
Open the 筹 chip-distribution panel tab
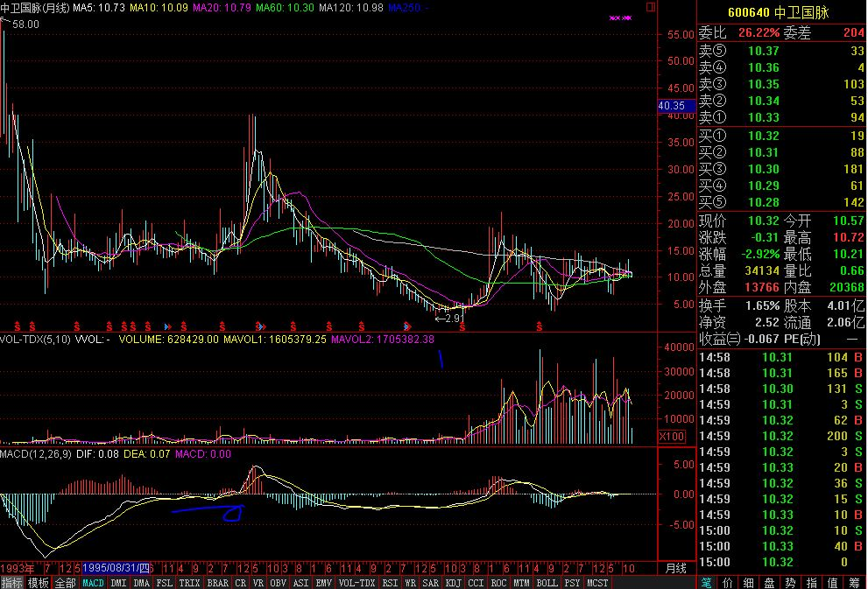pyautogui.click(x=854, y=582)
